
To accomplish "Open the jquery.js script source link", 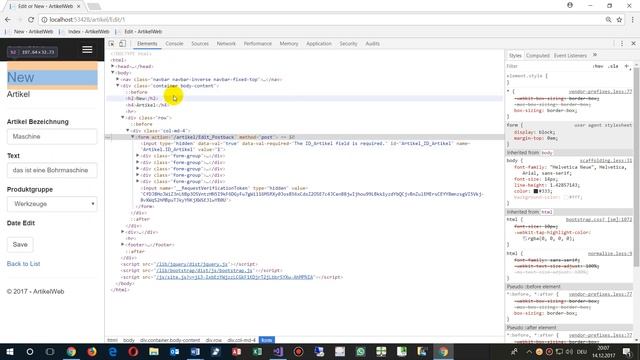I will (192, 264).
